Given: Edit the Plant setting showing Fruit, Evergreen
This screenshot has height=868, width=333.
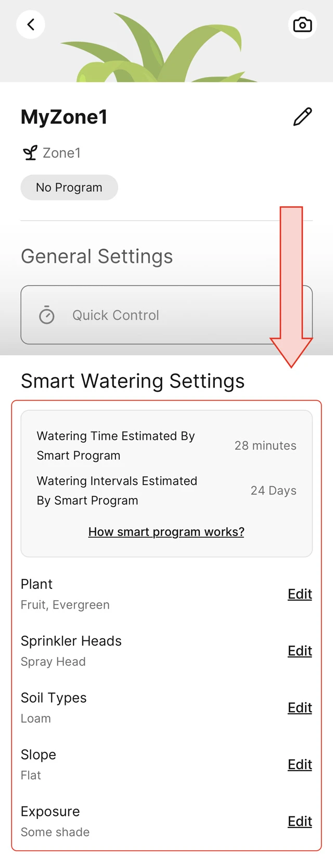Looking at the screenshot, I should [299, 593].
